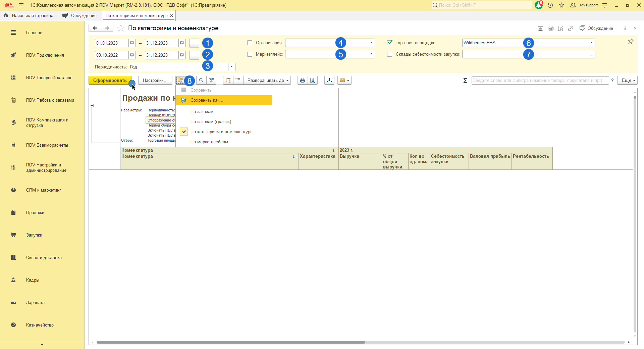
Task: Click the print icon in report toolbar
Action: (302, 81)
